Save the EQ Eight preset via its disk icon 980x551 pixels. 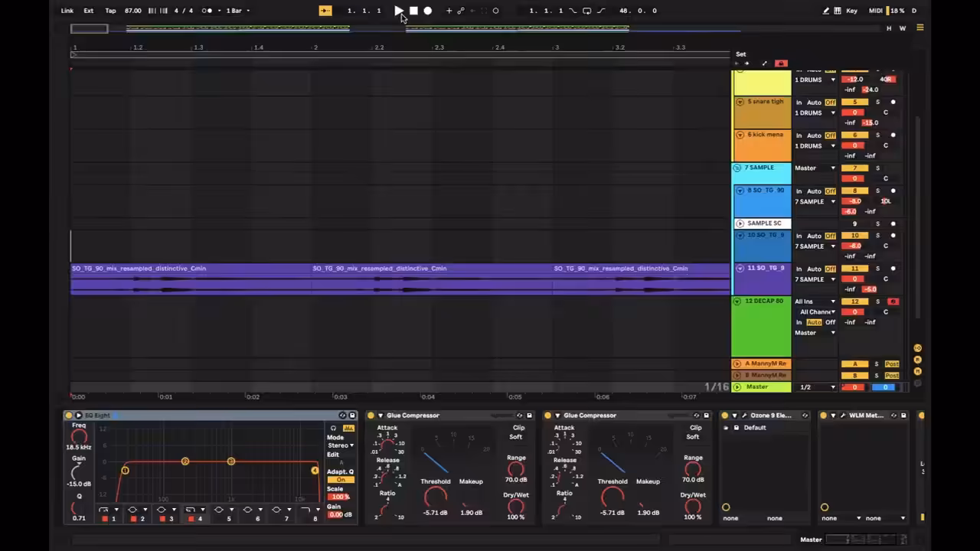pyautogui.click(x=352, y=416)
